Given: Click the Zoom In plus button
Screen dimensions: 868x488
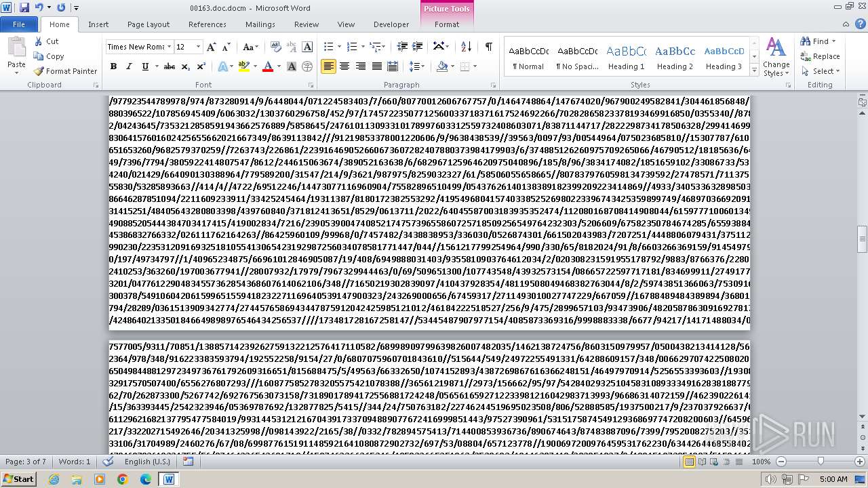Looking at the screenshot, I should click(861, 462).
